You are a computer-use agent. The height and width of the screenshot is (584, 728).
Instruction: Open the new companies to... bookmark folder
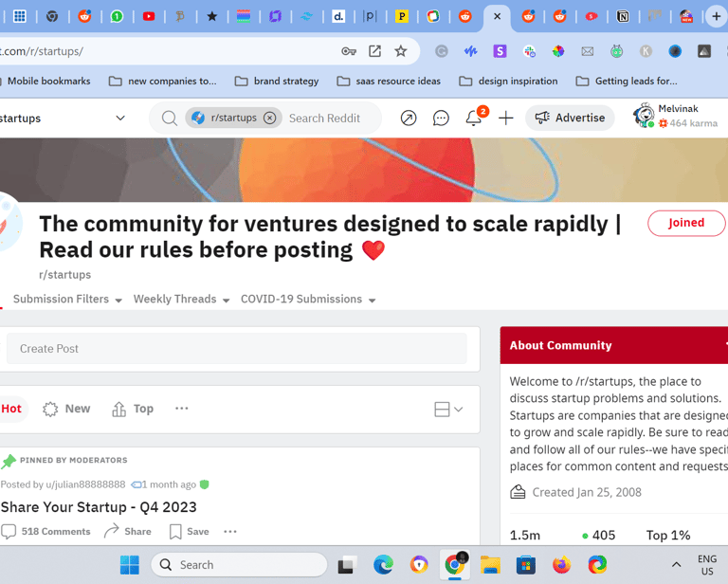[x=162, y=82]
